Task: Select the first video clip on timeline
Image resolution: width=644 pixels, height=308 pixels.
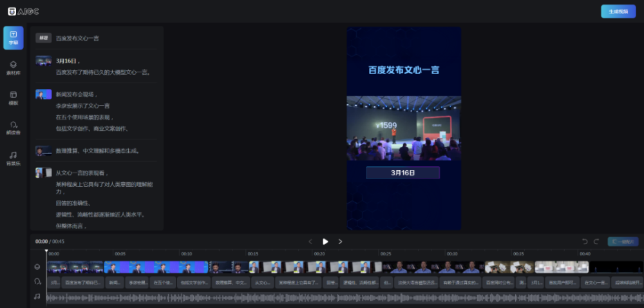Action: [75, 267]
